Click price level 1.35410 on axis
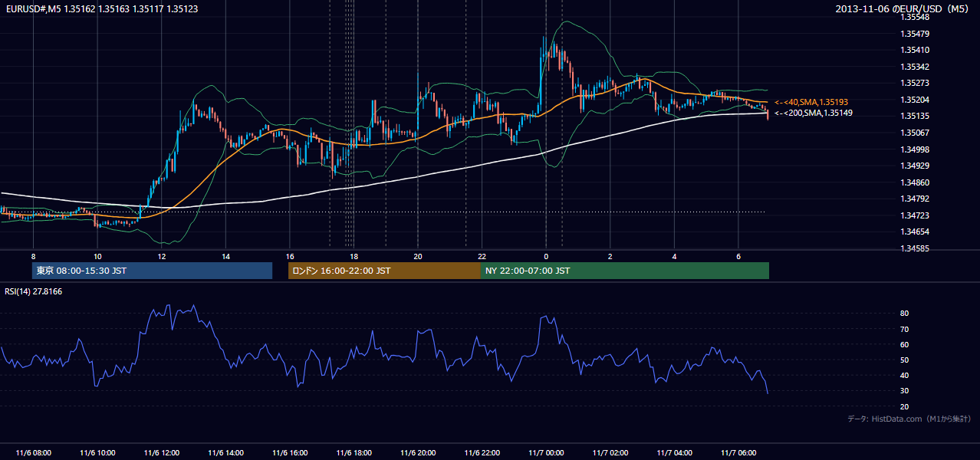Viewport: 980px width, 460px height. [x=915, y=50]
